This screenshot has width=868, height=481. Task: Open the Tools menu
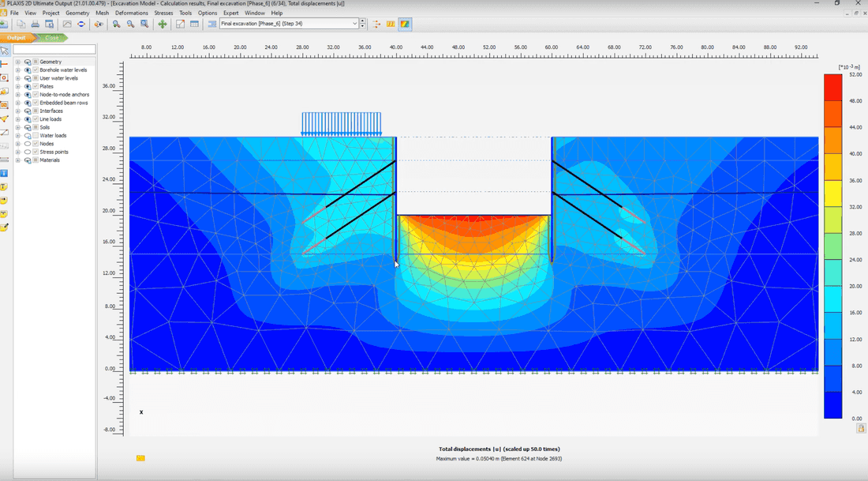point(185,13)
